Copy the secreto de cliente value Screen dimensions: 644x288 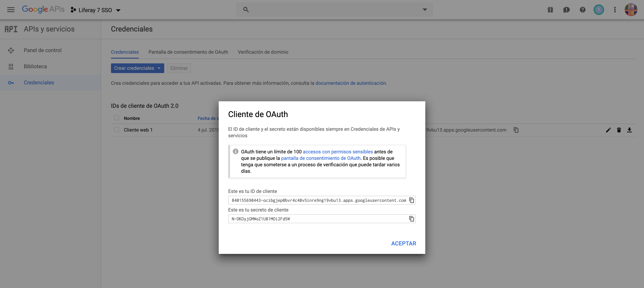(412, 219)
